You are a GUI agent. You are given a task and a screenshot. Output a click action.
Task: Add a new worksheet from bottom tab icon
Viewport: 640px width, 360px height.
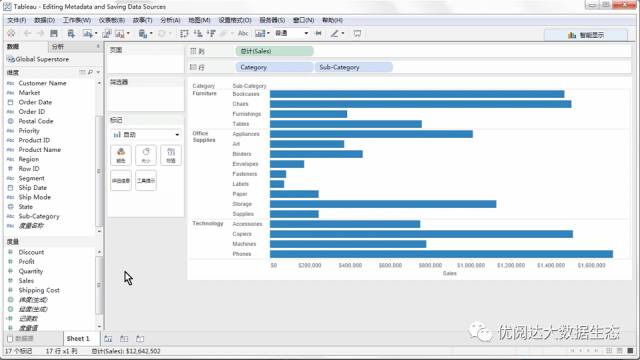(x=108, y=339)
